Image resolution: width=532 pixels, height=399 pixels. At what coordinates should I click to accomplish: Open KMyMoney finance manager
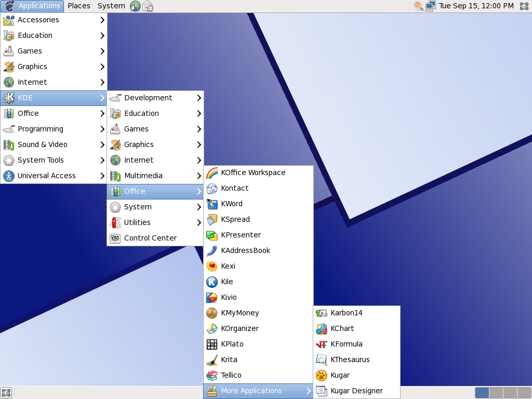(258, 313)
